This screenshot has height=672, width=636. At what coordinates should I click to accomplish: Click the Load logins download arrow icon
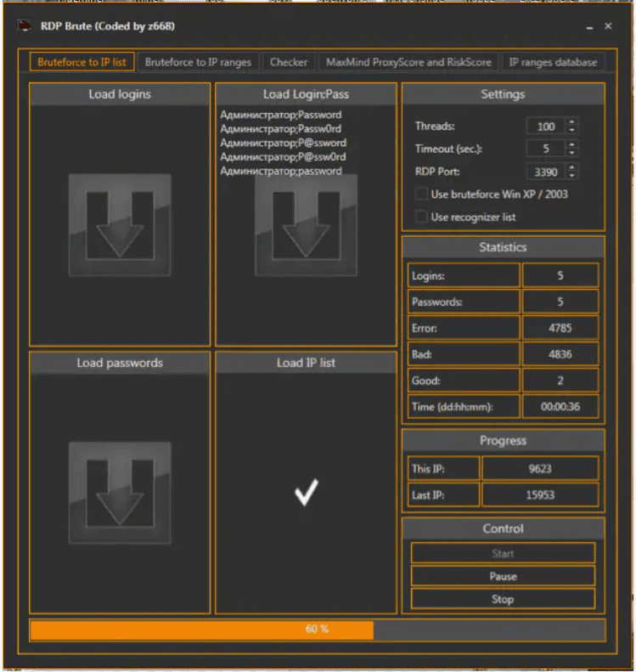120,225
